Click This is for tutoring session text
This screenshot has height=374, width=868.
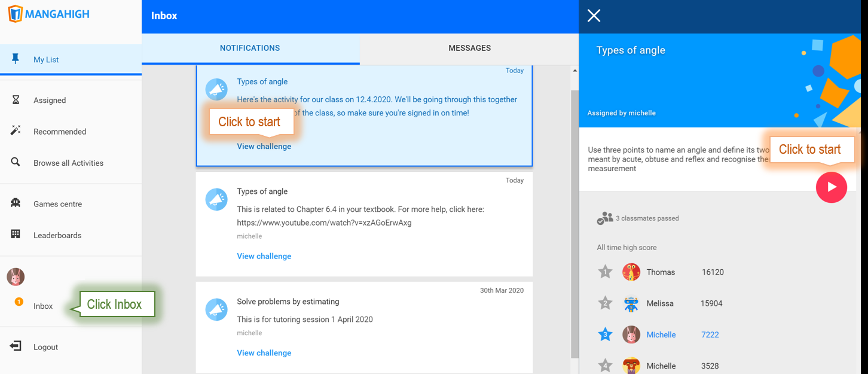coord(305,320)
